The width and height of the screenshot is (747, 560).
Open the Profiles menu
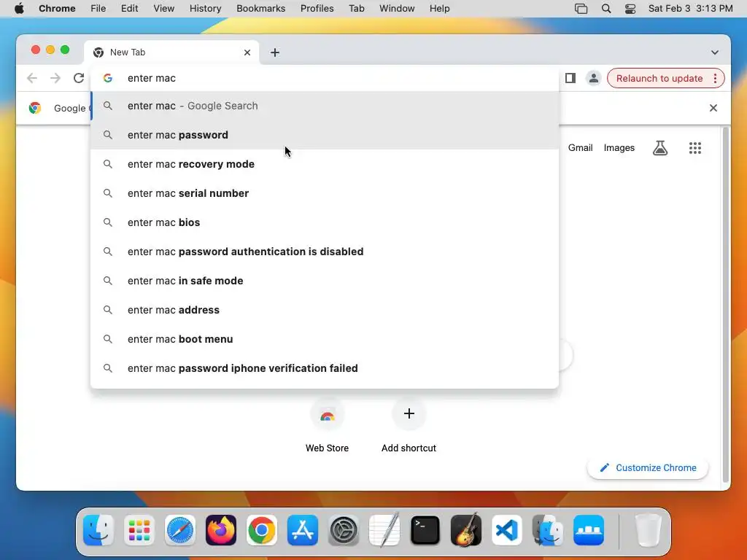[317, 9]
